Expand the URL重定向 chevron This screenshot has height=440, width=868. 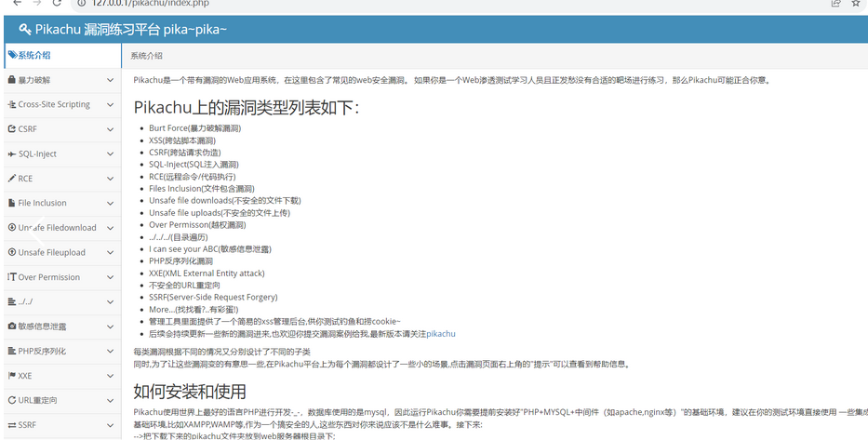point(110,401)
